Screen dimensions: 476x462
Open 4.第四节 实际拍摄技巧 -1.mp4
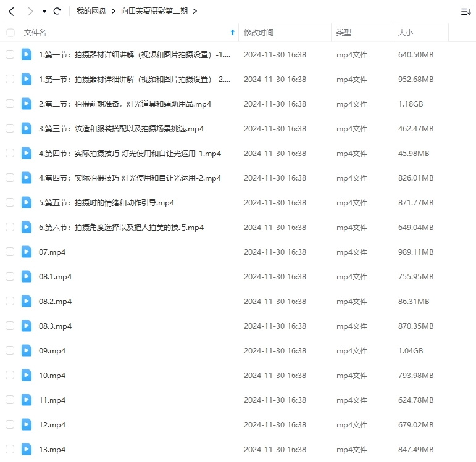[x=130, y=153]
